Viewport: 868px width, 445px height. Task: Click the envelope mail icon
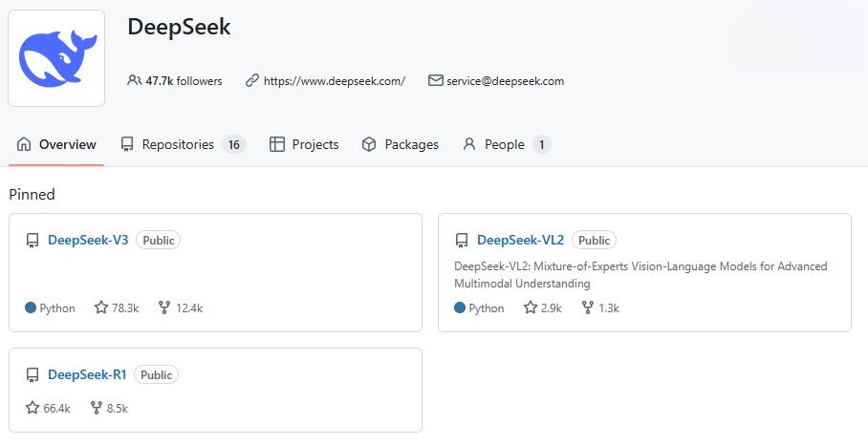pos(436,81)
